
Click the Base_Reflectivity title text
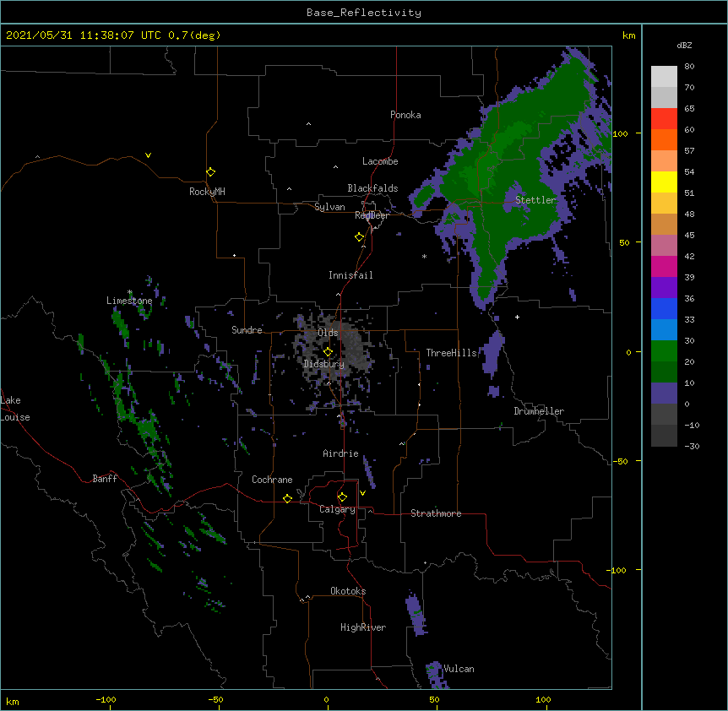364,13
